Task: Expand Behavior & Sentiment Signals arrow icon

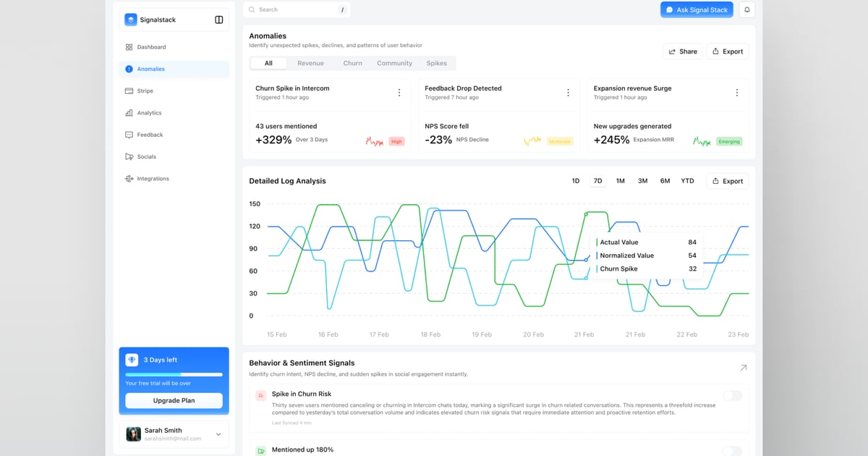Action: pyautogui.click(x=743, y=368)
